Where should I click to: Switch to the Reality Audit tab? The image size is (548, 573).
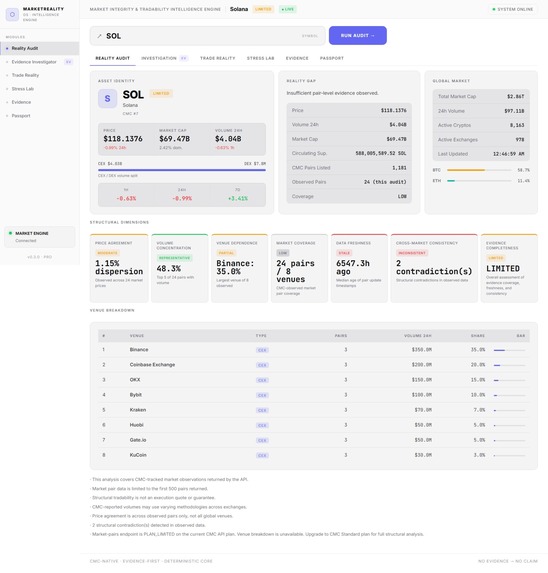113,58
